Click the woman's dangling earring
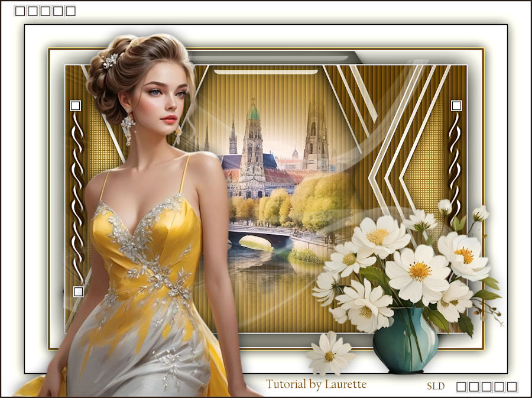 (127, 129)
